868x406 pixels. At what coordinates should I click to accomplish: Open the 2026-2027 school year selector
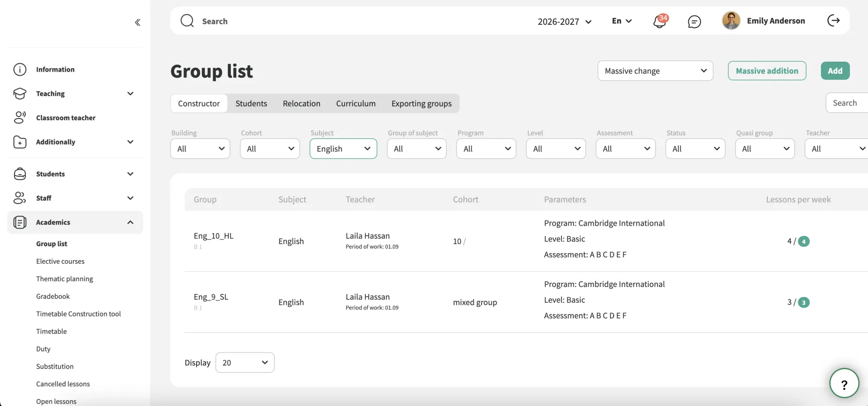[x=565, y=21]
